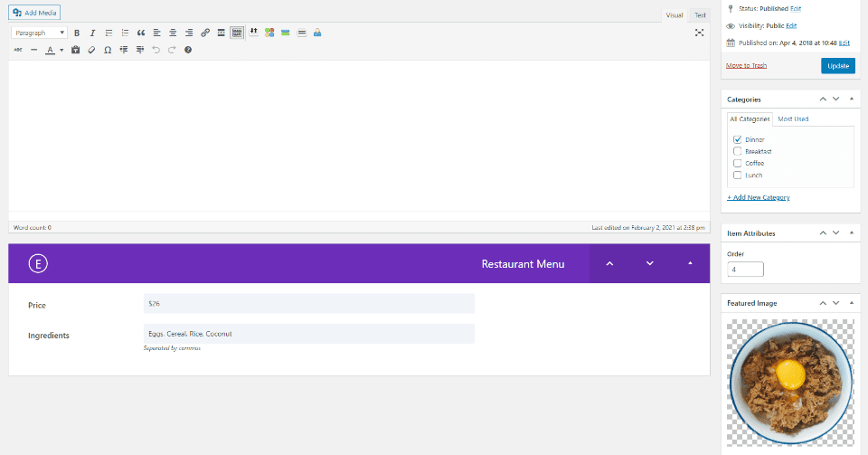868x455 pixels.
Task: Switch to the Text editor tab
Action: click(x=700, y=15)
